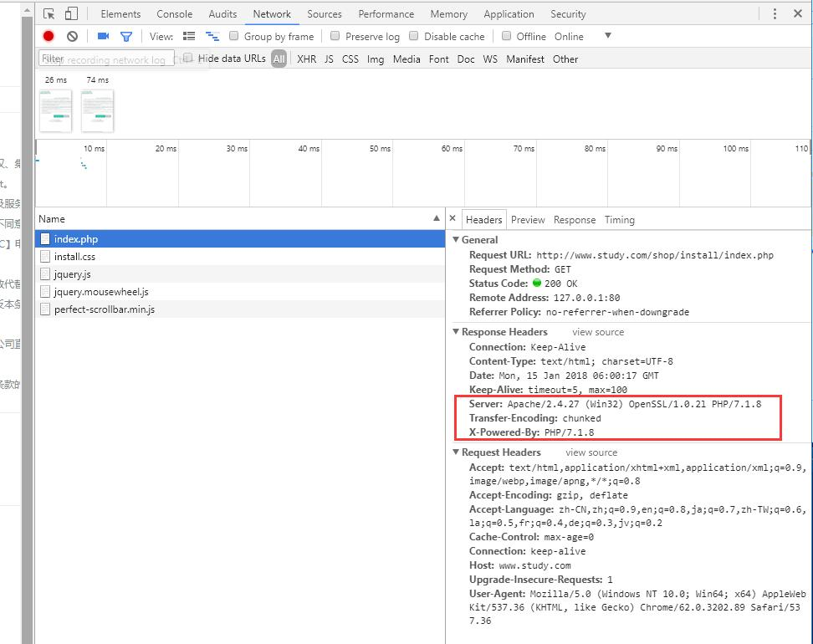Viewport: 813px width, 644px height.
Task: Filter requests by Other
Action: [x=565, y=59]
